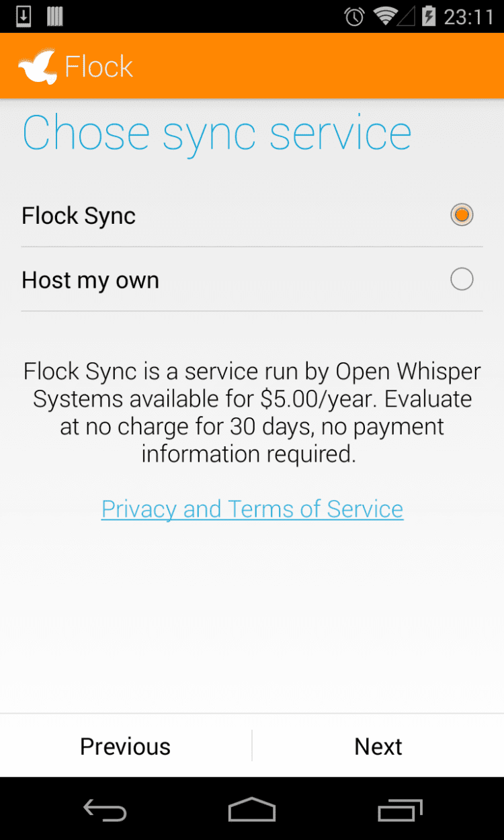The width and height of the screenshot is (504, 840).
Task: Tap the Chose sync service heading
Action: click(x=216, y=133)
